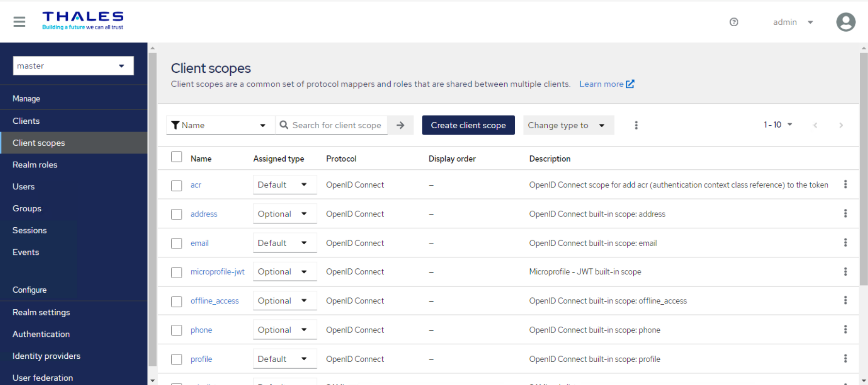Open Identity providers in sidebar
The width and height of the screenshot is (868, 385).
point(47,356)
